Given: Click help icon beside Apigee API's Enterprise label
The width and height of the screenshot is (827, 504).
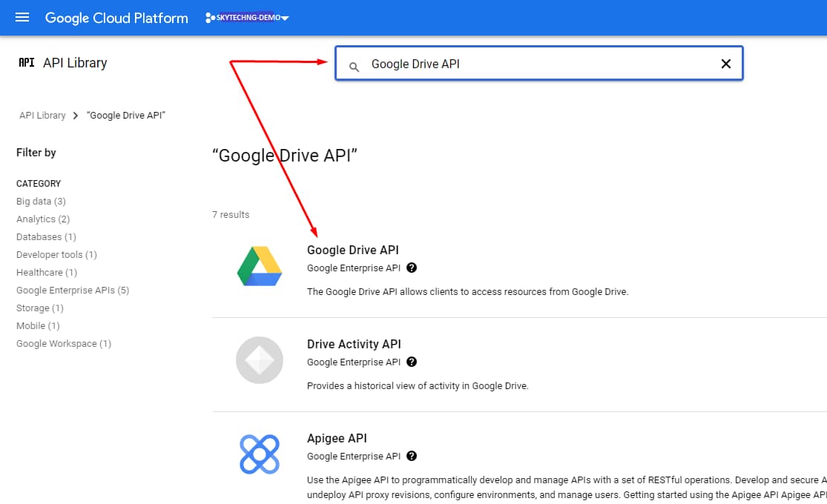Looking at the screenshot, I should [x=412, y=456].
